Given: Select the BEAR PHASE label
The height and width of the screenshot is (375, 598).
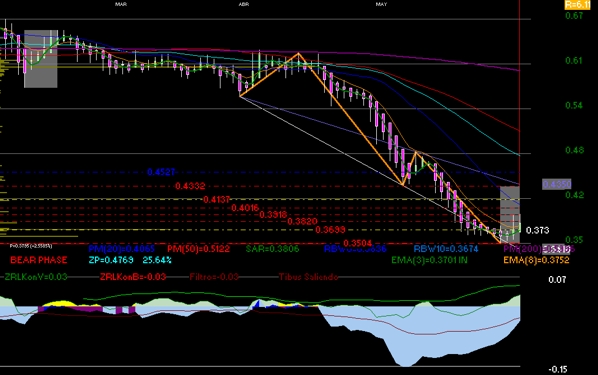Looking at the screenshot, I should tap(39, 260).
